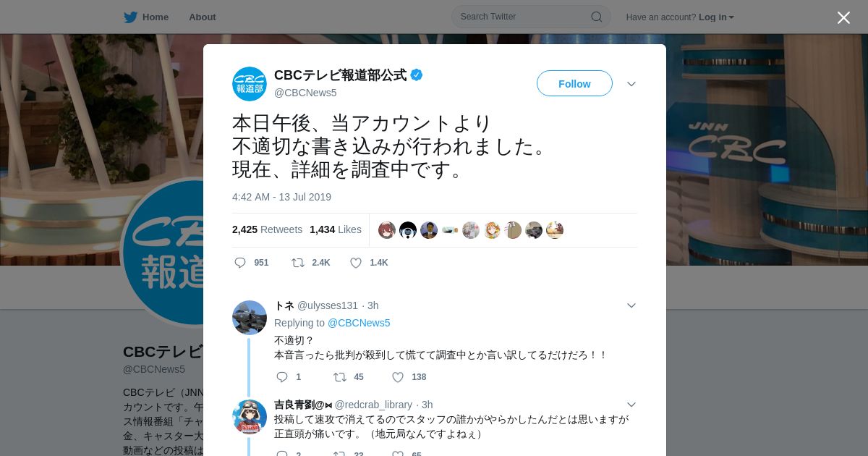
Task: Open options chevron on トネ's reply
Action: pos(631,305)
